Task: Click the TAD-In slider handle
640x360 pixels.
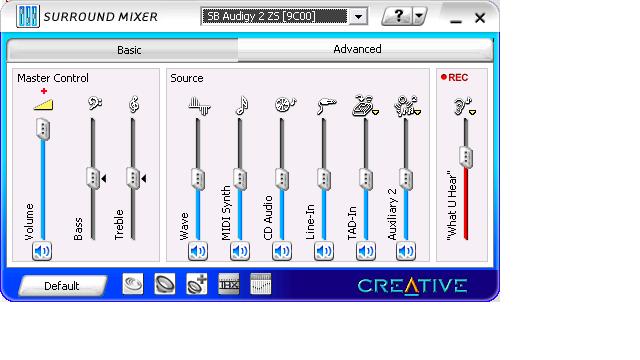Action: click(366, 179)
